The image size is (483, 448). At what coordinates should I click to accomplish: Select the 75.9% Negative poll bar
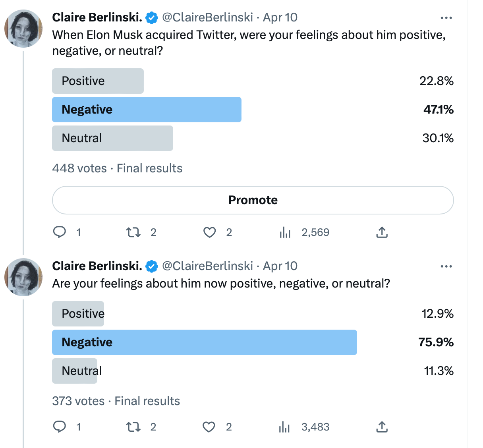(x=205, y=342)
